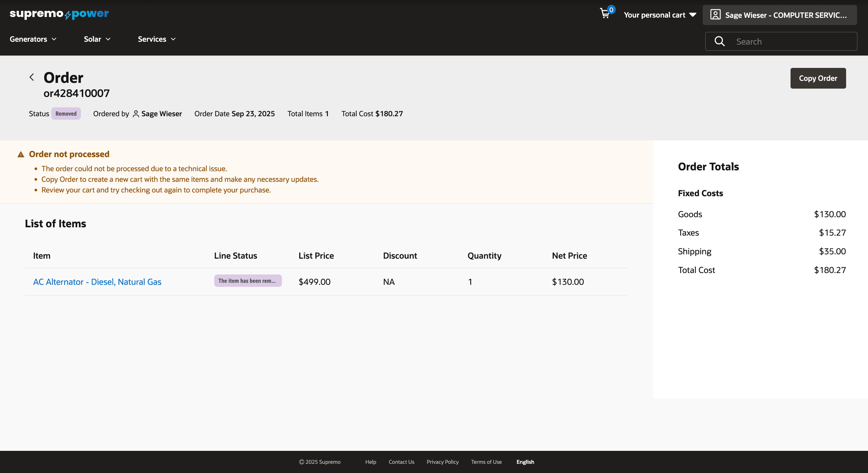This screenshot has width=868, height=473.
Task: Open Terms of Use link
Action: click(x=486, y=462)
